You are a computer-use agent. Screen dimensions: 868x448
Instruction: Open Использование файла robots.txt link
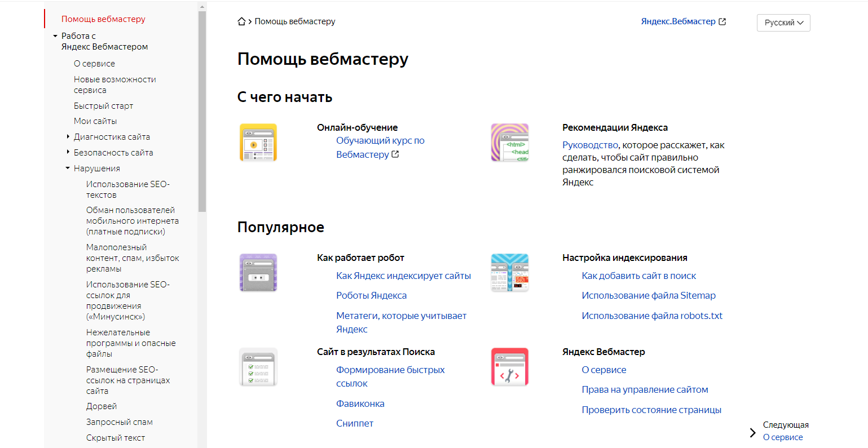click(x=652, y=316)
